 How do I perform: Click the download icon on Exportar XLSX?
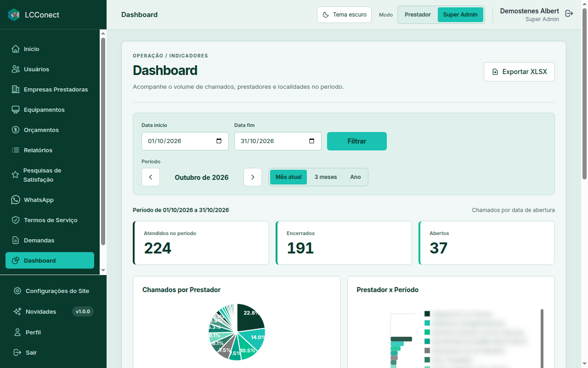tap(495, 72)
